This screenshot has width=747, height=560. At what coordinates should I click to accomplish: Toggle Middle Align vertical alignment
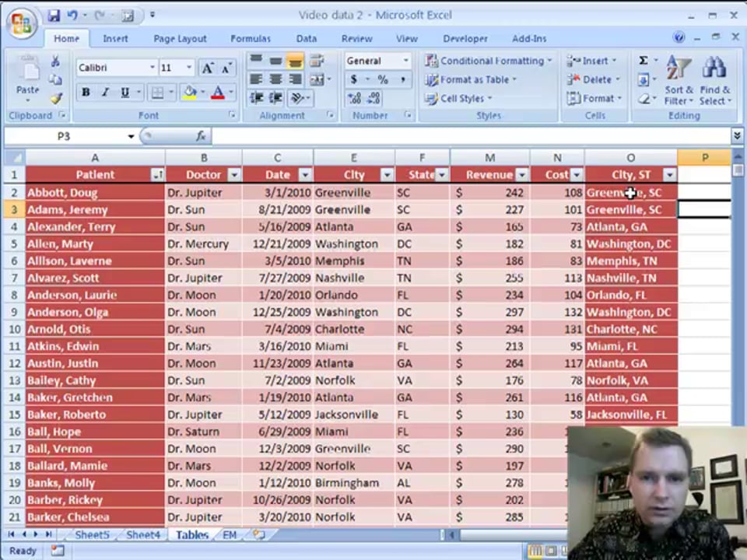[275, 61]
